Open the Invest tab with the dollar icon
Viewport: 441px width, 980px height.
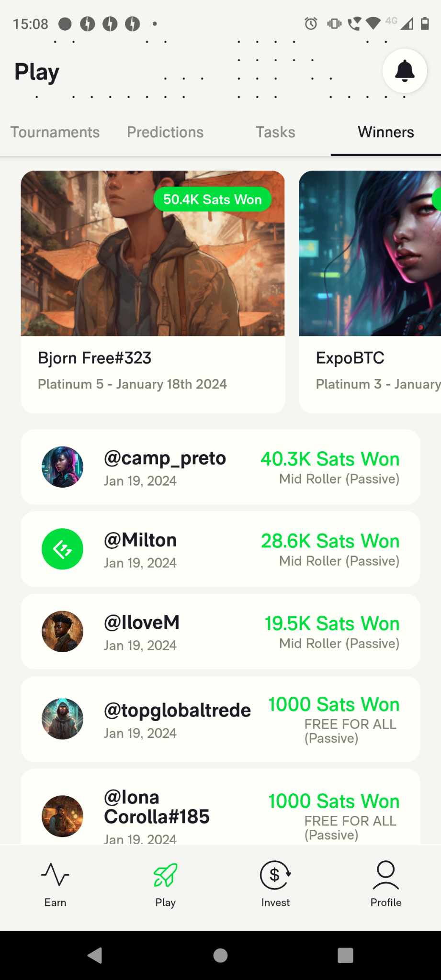pos(275,885)
